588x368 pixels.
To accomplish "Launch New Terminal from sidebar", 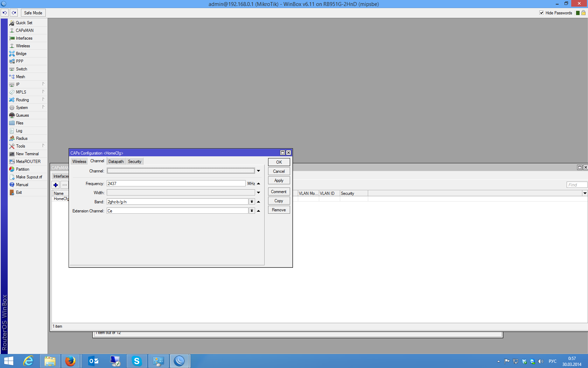I will click(27, 154).
